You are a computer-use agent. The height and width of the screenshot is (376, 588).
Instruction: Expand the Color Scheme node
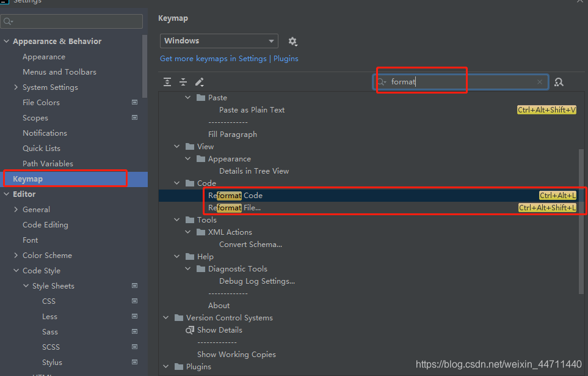[16, 255]
